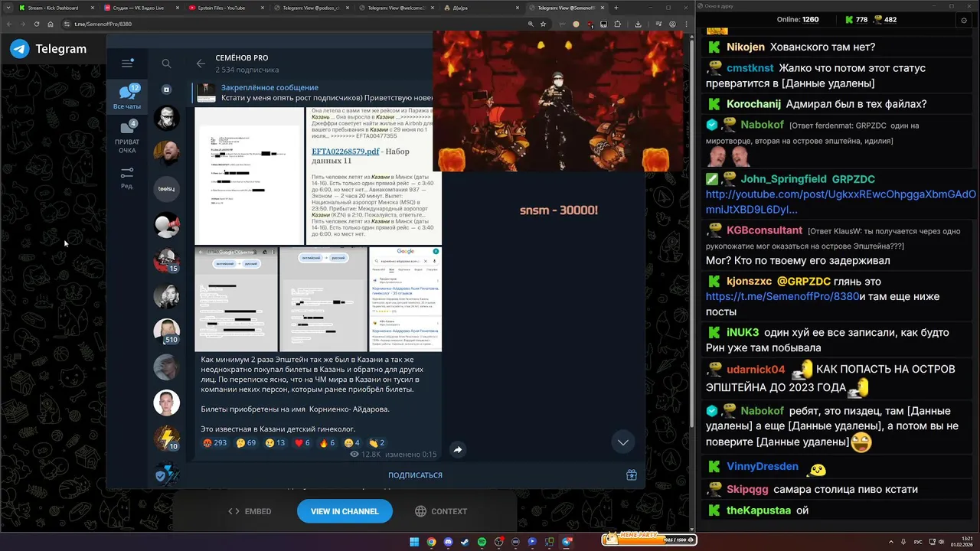Open the chat avatar with 15 badge
980x551 pixels.
tap(166, 261)
